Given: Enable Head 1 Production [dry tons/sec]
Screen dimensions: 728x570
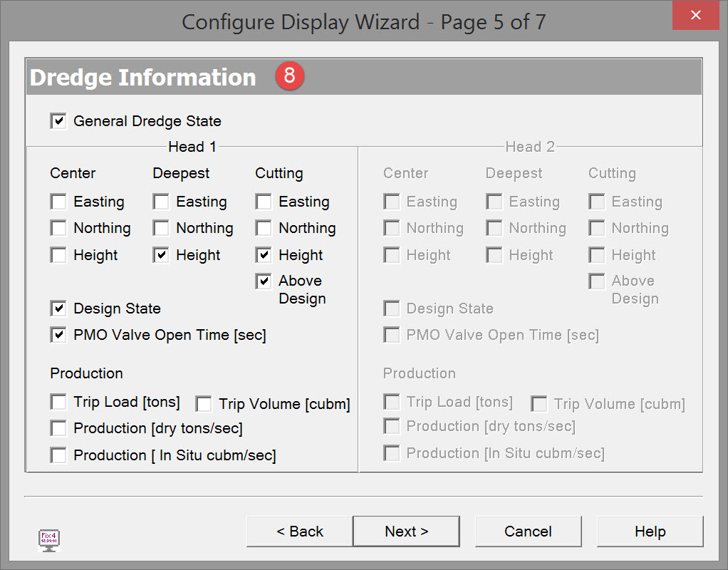Looking at the screenshot, I should 58,428.
